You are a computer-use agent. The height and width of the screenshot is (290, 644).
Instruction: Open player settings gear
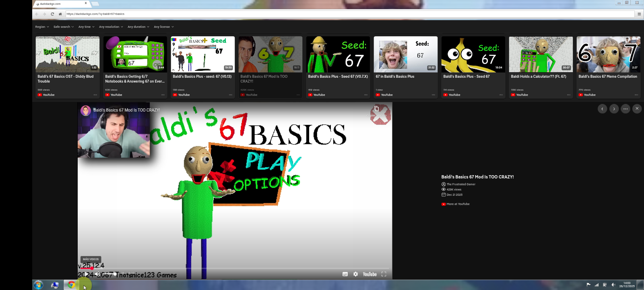pyautogui.click(x=356, y=274)
